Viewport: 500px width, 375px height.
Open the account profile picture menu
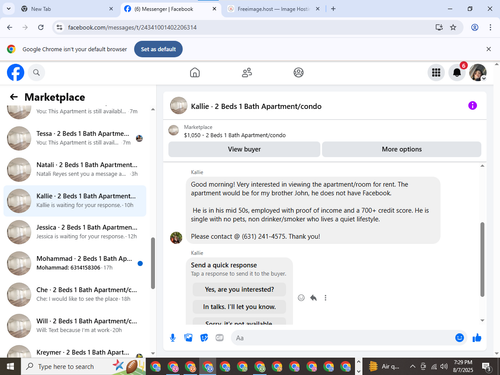pyautogui.click(x=478, y=72)
